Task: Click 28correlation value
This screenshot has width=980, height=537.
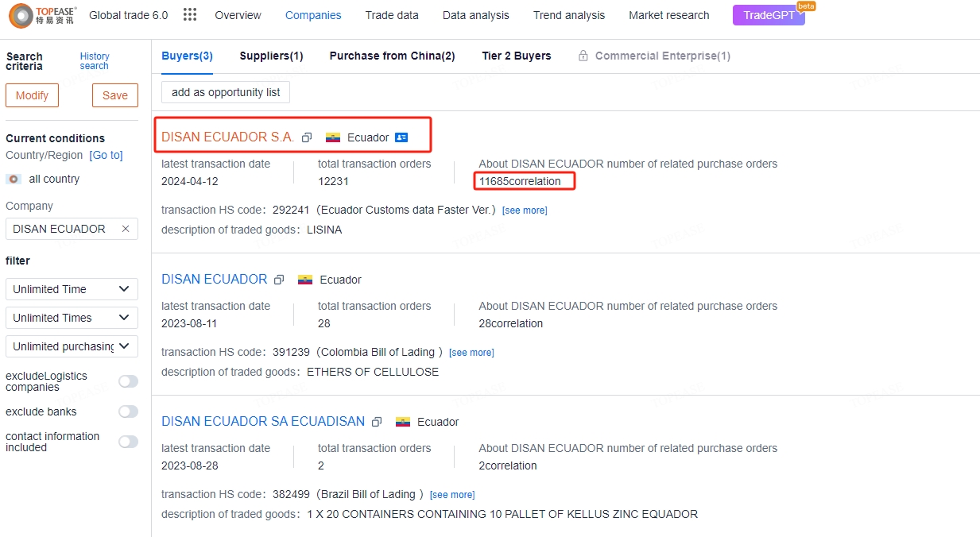Action: click(511, 323)
